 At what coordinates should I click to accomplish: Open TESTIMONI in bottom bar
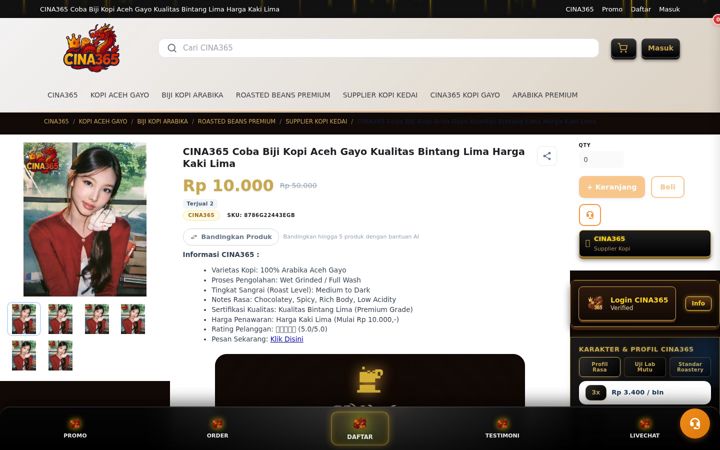click(x=502, y=428)
